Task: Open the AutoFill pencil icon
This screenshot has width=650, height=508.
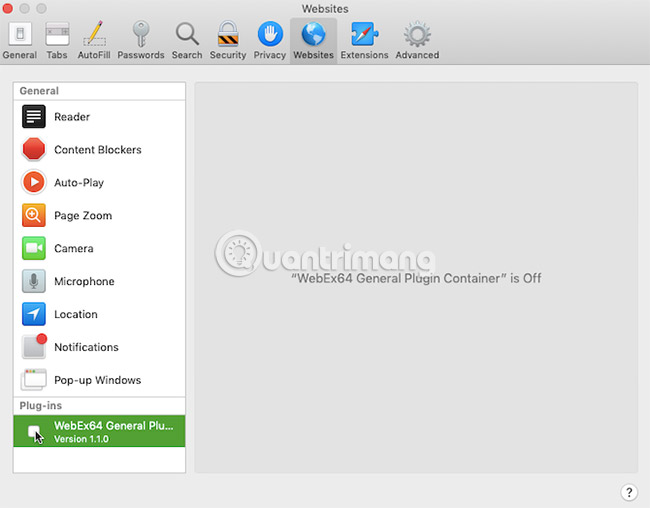Action: tap(95, 34)
